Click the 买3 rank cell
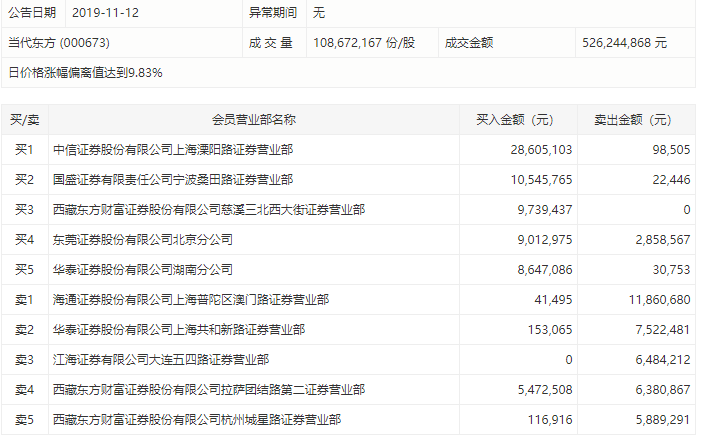Image resolution: width=701 pixels, height=438 pixels. point(24,210)
